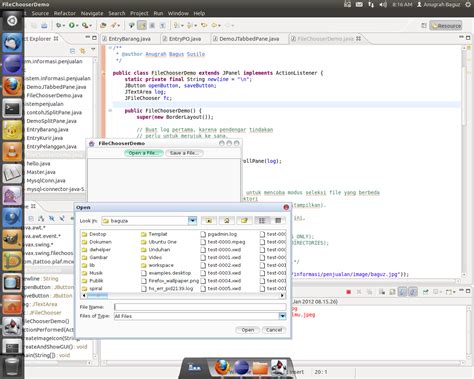
Task: Click Ubuntu Dash home button in launcher
Action: pyautogui.click(x=12, y=21)
